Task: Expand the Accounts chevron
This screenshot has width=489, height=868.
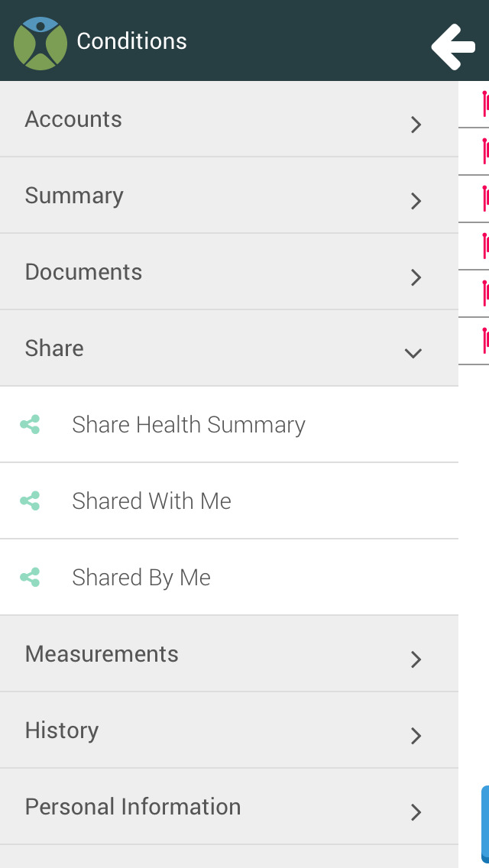Action: (x=416, y=125)
